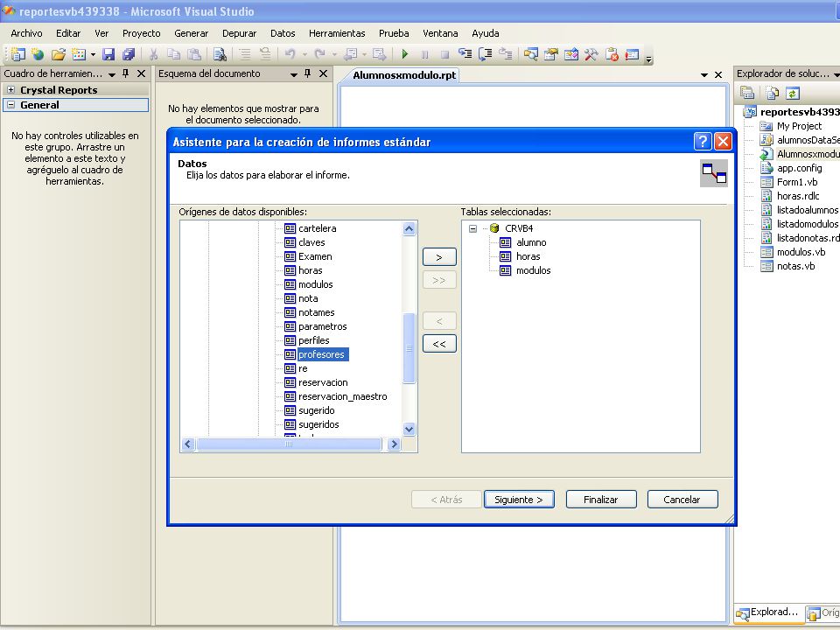Click the Refresh icon in Solution Explorer toolbar
This screenshot has height=630, width=840.
793,94
